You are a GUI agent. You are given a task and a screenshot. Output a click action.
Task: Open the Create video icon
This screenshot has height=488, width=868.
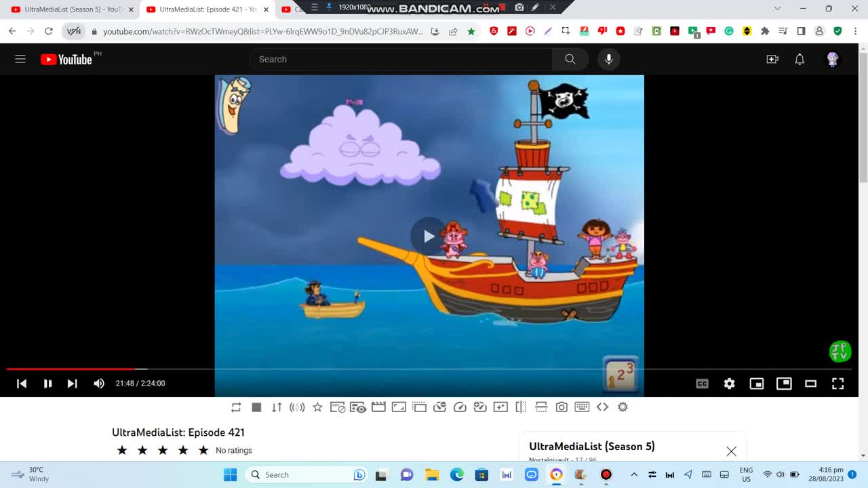pyautogui.click(x=772, y=59)
